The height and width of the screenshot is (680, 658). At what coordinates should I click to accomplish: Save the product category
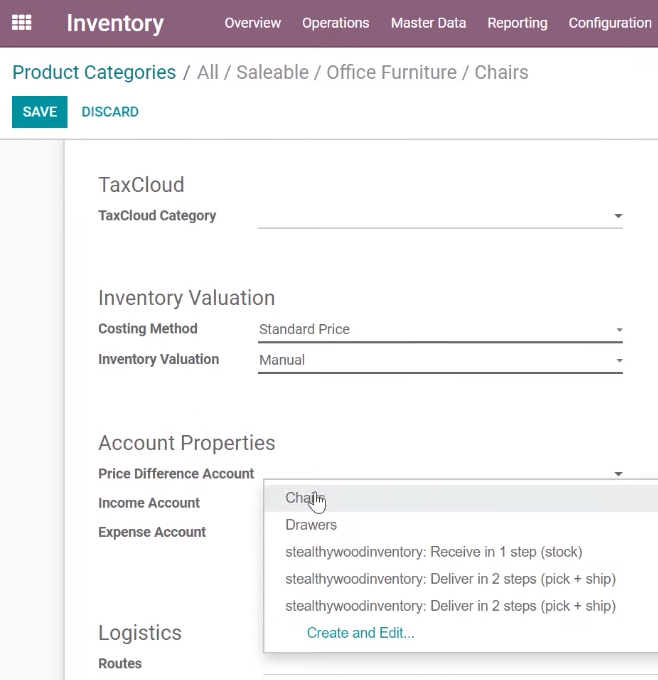pyautogui.click(x=39, y=112)
